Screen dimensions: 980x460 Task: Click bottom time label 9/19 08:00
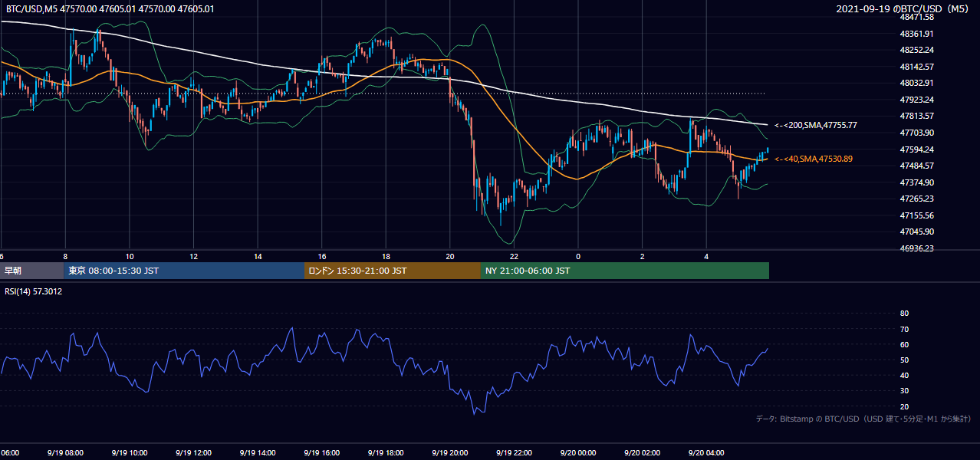65,453
